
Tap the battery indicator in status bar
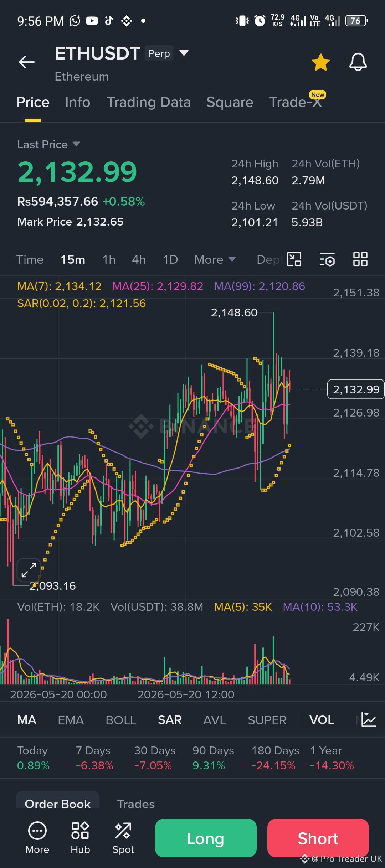coord(356,21)
